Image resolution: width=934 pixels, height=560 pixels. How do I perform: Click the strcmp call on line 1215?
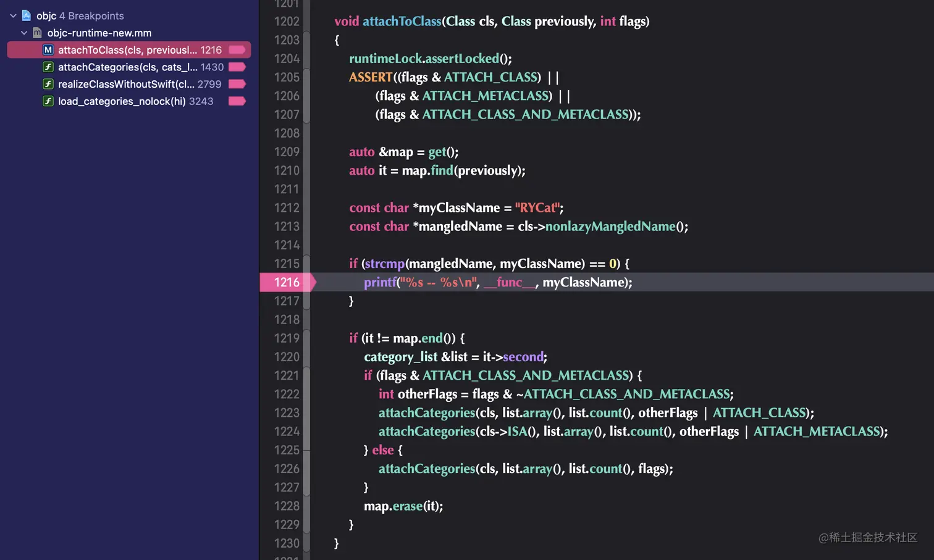pos(385,264)
